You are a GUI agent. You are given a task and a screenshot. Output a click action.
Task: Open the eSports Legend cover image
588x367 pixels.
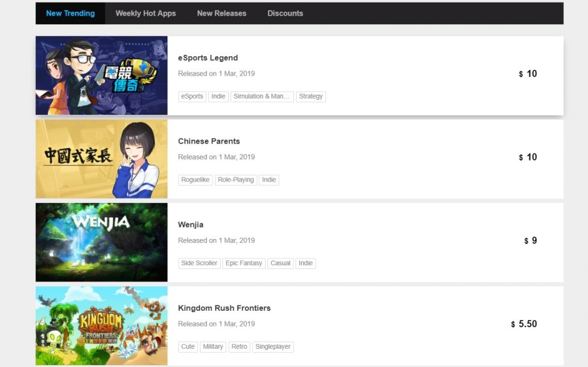[101, 76]
